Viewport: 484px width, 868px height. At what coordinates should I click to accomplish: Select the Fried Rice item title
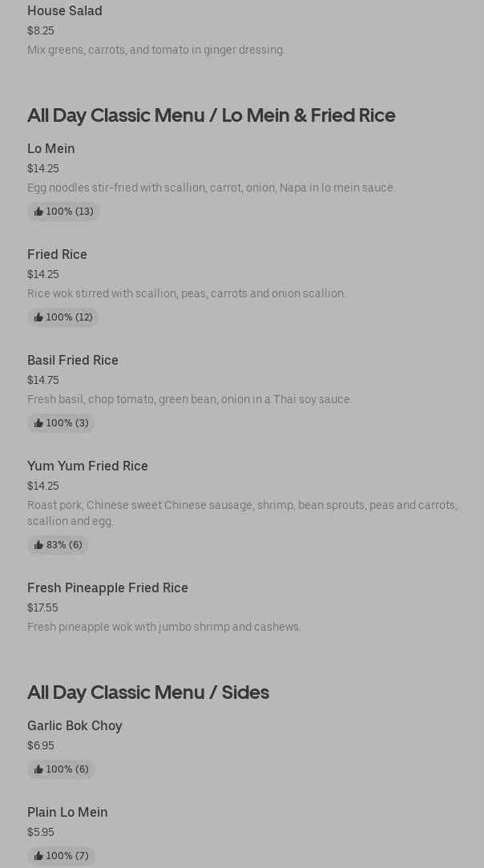pyautogui.click(x=57, y=254)
